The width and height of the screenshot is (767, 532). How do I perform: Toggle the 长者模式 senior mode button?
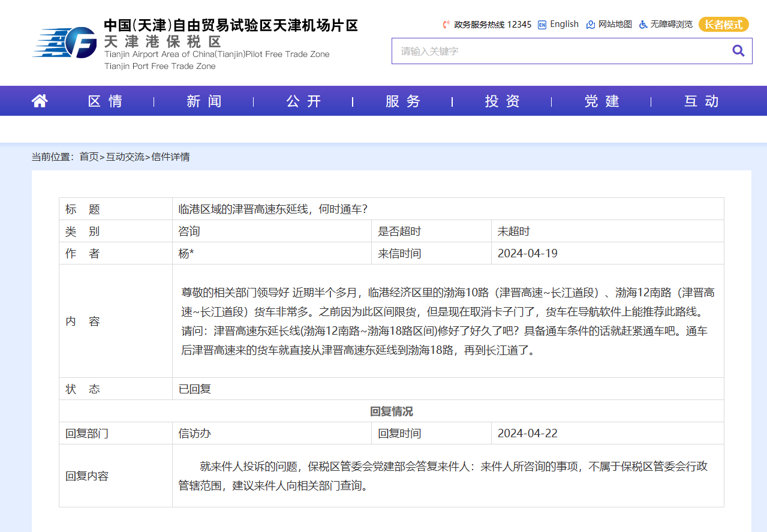[x=723, y=25]
